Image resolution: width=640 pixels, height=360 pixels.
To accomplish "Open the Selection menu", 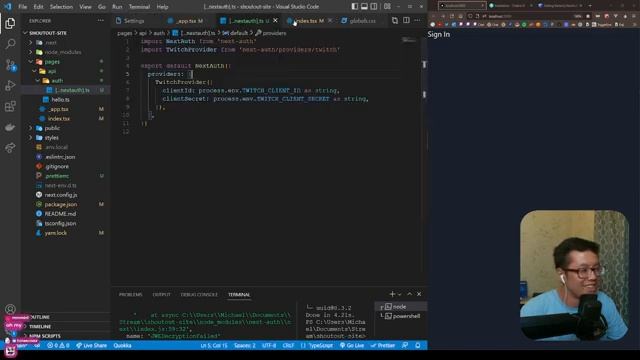I will (x=61, y=7).
